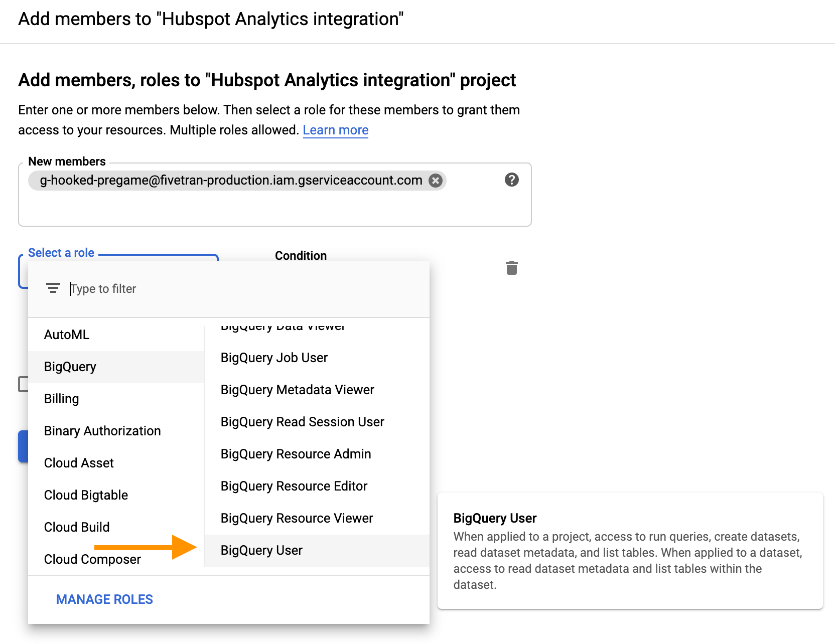Screen dimensions: 835x644
Task: Choose the BigQuery Resource Admin role
Action: [317, 454]
